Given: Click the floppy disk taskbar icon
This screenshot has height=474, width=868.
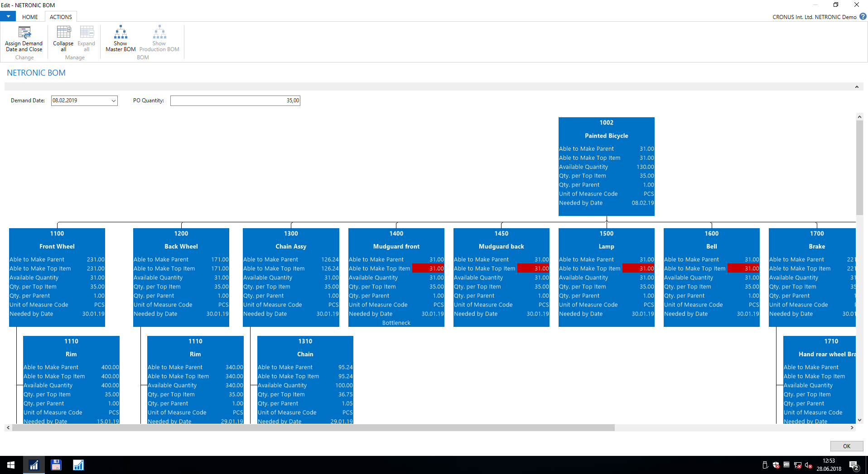Looking at the screenshot, I should click(x=56, y=465).
